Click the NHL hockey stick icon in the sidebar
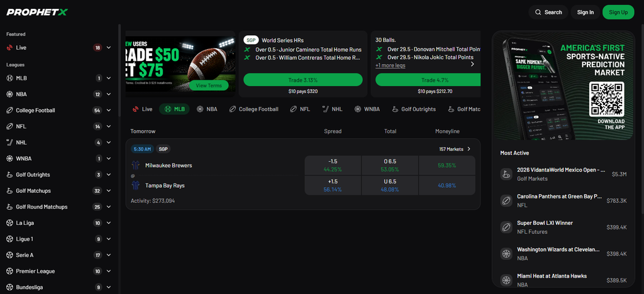644x294 pixels. click(x=10, y=142)
